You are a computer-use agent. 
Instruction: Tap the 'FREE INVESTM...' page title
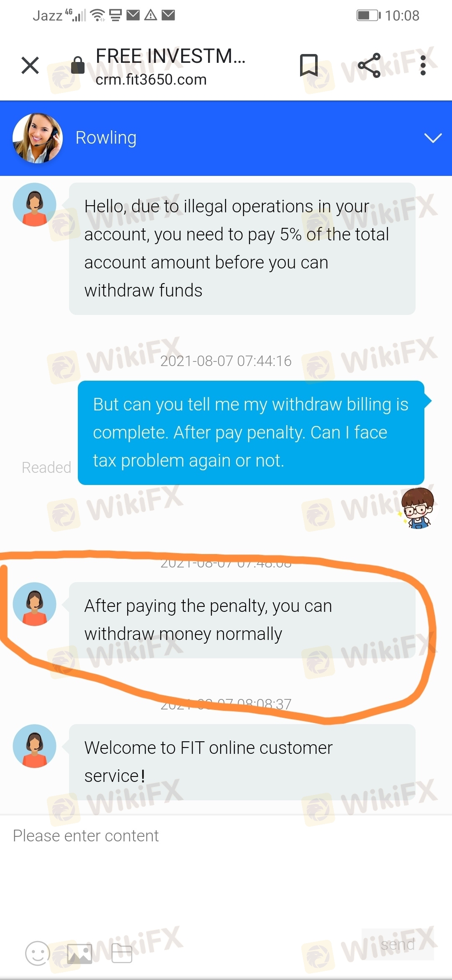coord(171,56)
